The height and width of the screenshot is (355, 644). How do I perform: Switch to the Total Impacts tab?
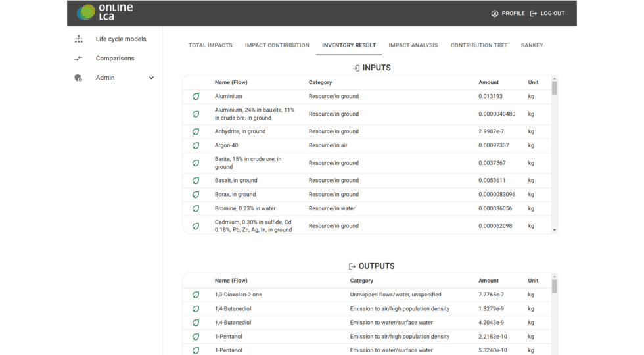pos(210,45)
